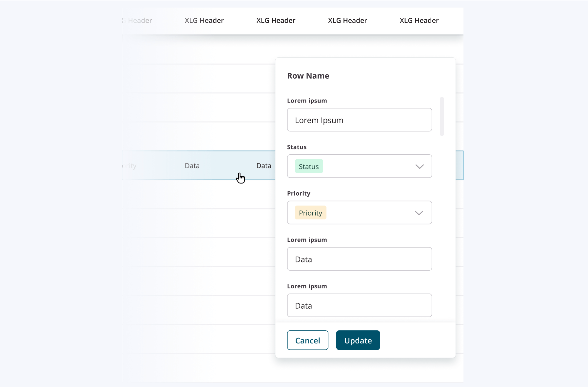Click the Row Name panel title
588x387 pixels.
tap(308, 76)
